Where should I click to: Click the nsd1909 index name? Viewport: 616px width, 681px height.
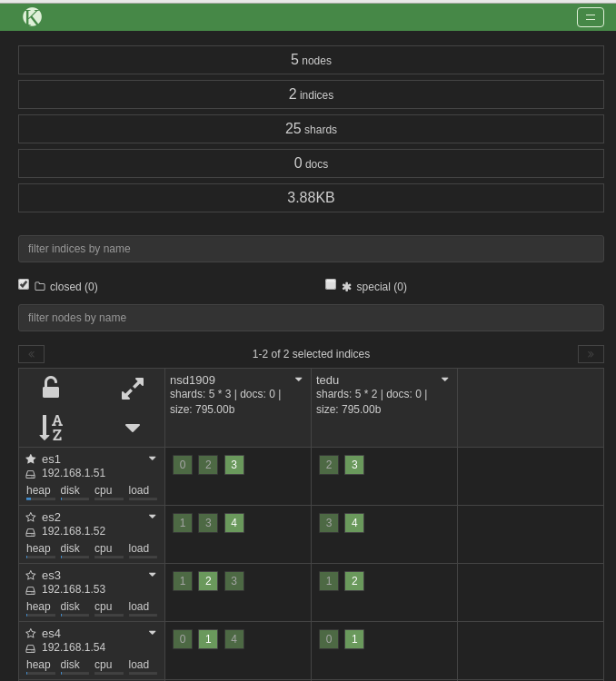click(192, 380)
